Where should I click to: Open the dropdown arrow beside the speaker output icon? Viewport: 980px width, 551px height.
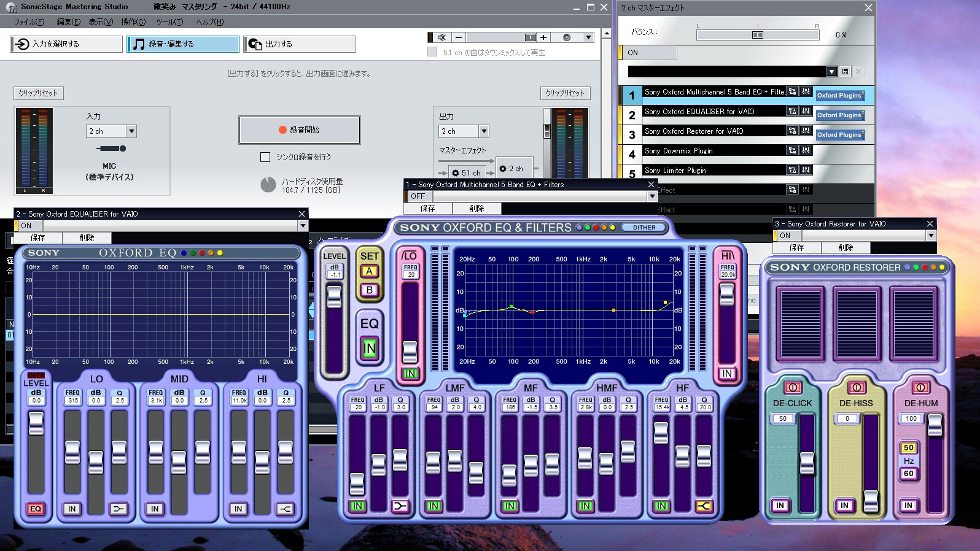(588, 37)
